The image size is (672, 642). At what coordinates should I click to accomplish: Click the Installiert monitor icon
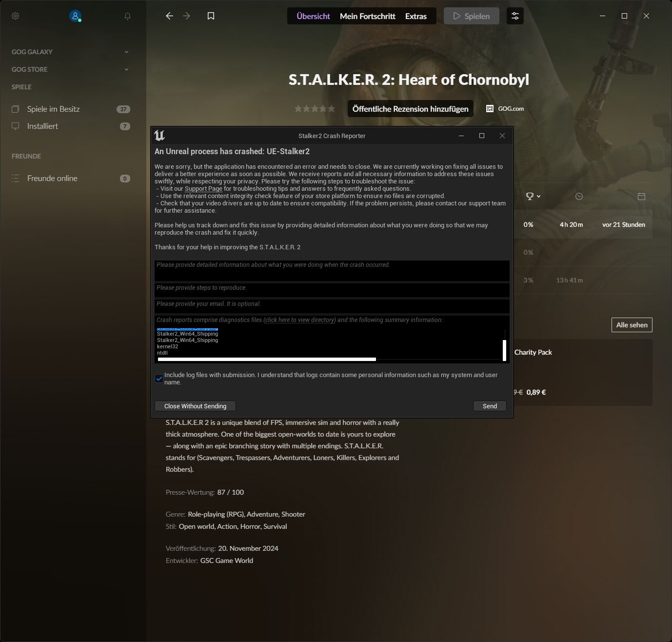16,126
